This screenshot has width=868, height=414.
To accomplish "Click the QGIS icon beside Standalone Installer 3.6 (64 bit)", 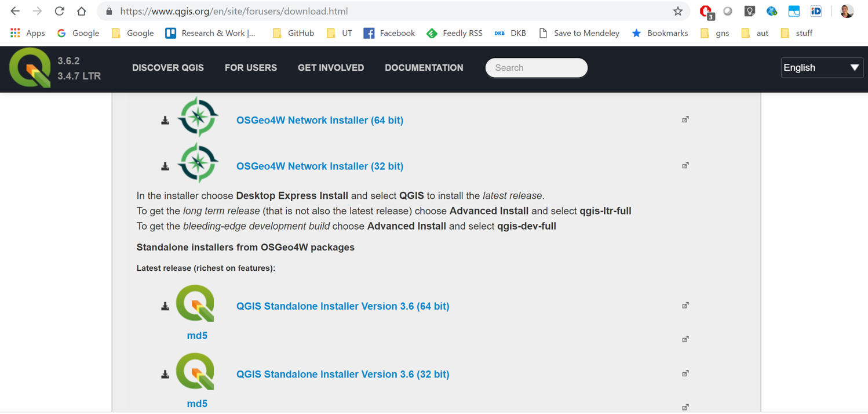I will click(x=195, y=303).
